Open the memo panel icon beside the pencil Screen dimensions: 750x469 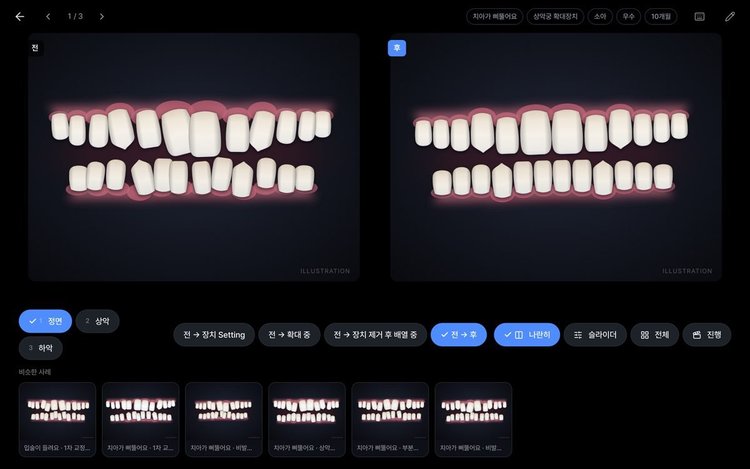[699, 17]
